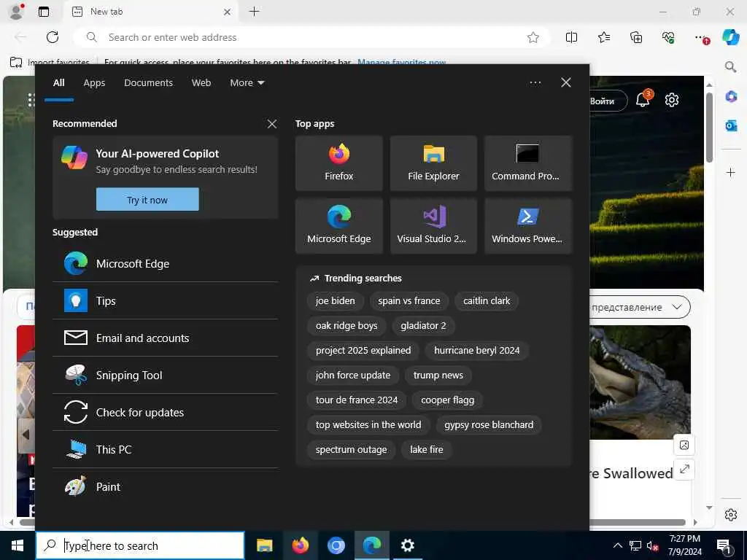Open File Explorer on taskbar

tap(264, 545)
